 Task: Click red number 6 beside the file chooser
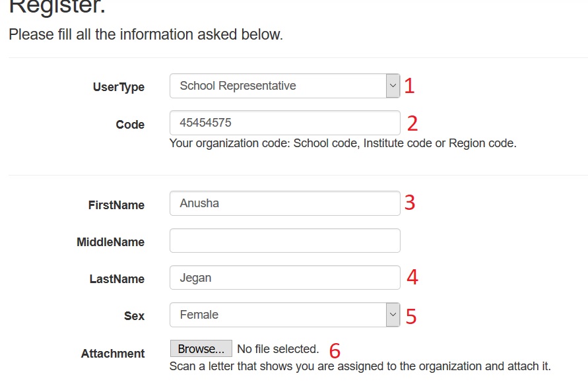pyautogui.click(x=335, y=350)
